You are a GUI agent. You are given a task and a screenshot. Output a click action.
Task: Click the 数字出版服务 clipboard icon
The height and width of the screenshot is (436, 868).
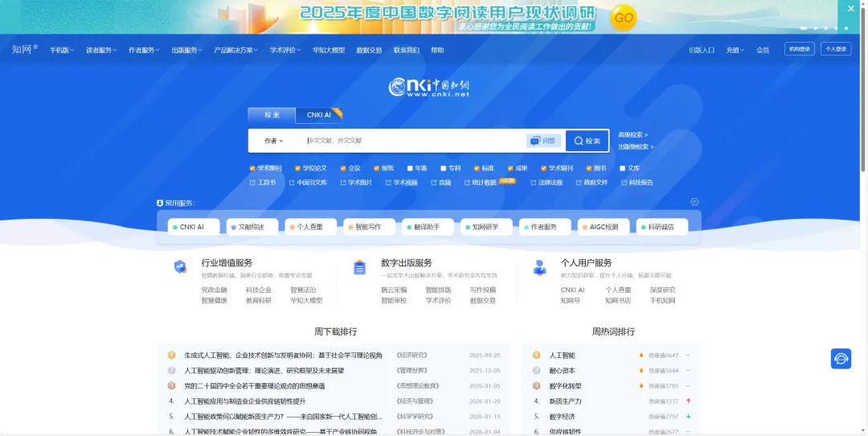click(360, 268)
